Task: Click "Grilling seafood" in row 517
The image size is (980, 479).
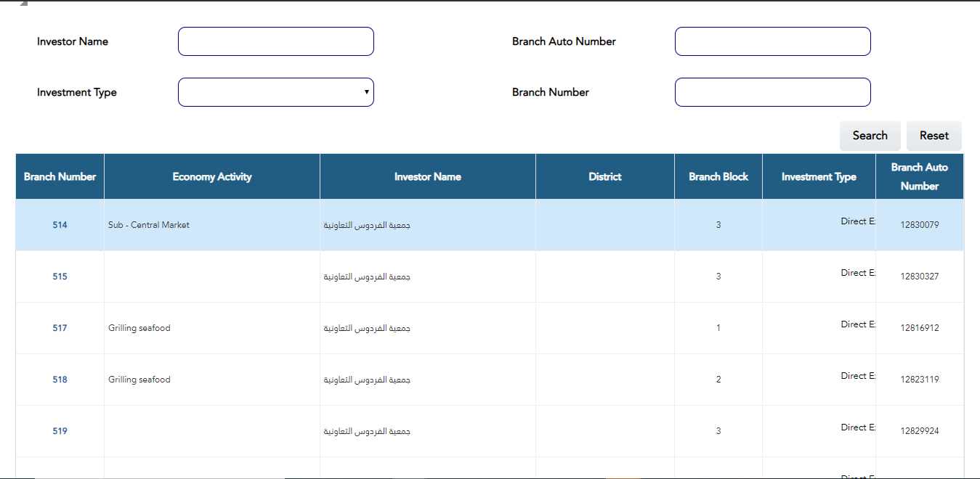Action: (139, 328)
